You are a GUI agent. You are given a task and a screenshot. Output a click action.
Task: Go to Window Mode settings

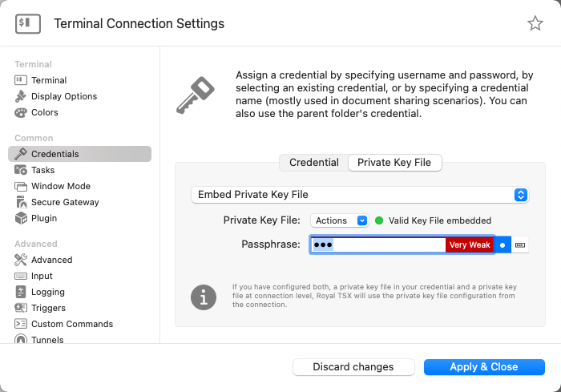(x=60, y=186)
